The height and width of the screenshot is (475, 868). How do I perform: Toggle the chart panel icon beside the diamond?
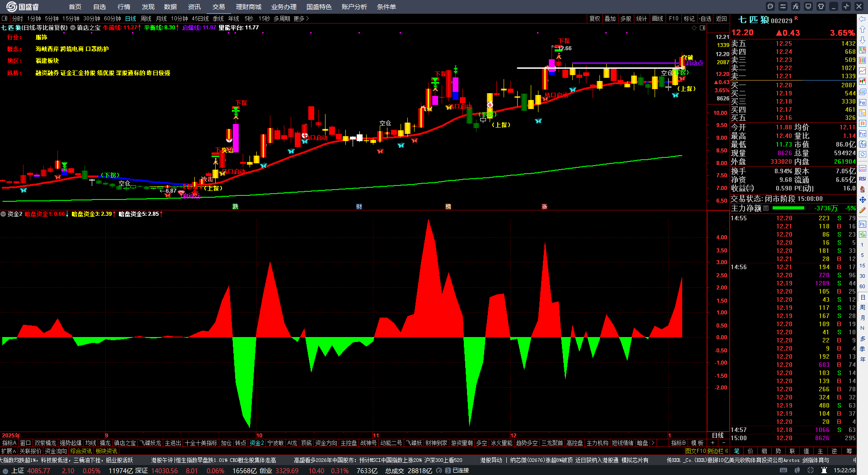tap(703, 28)
